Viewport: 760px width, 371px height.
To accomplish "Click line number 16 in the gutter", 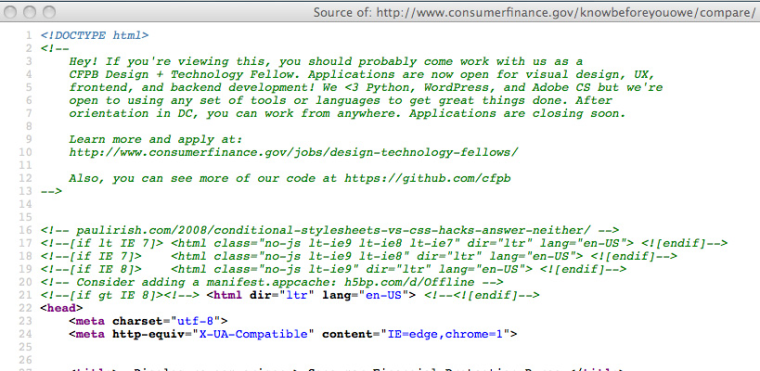I will tap(26, 230).
